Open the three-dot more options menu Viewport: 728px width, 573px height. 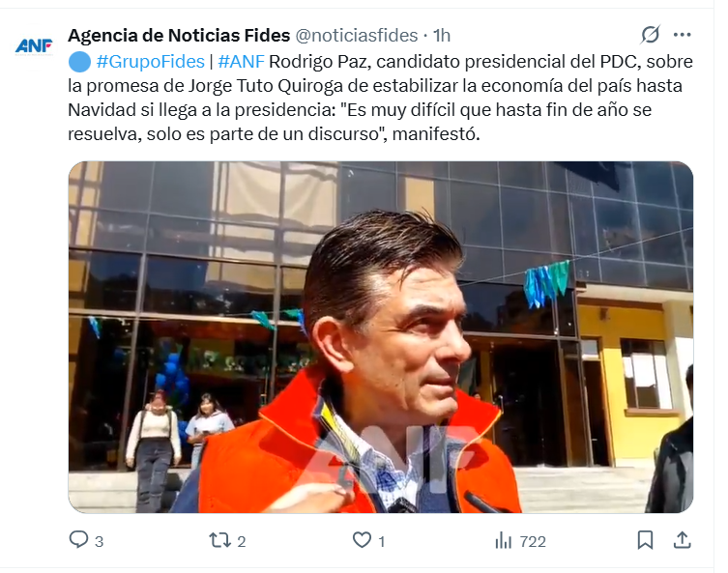[x=682, y=35]
